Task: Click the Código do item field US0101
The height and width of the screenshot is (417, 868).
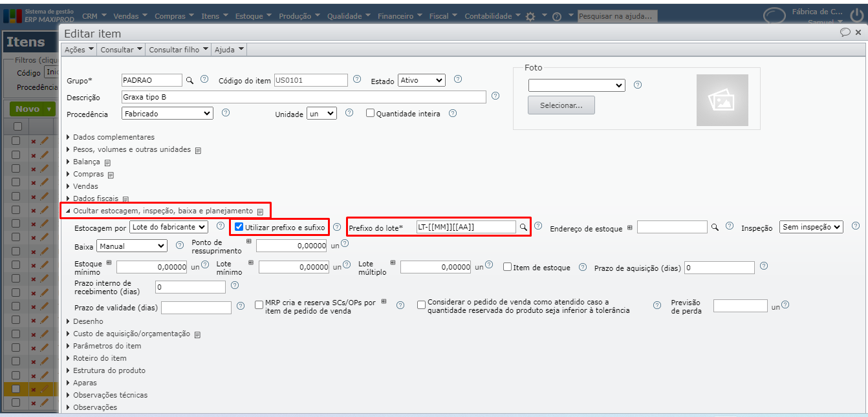Action: [x=311, y=80]
